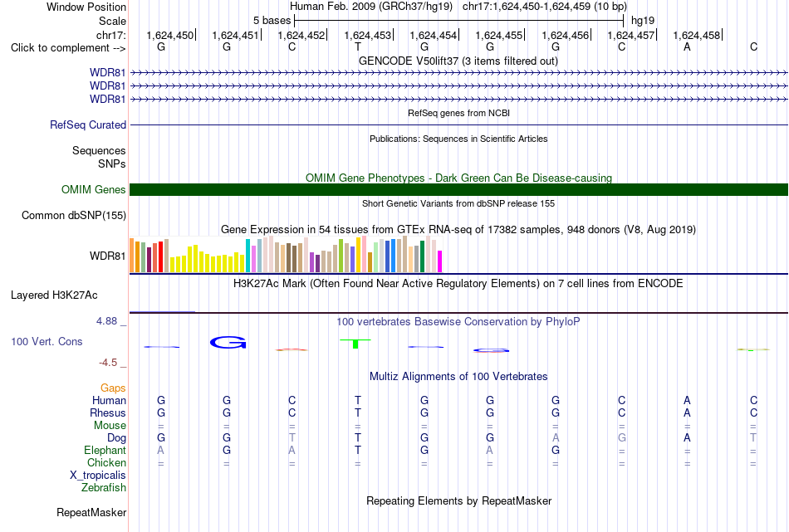The image size is (789, 532).
Task: Click the Multiz Alignments of 100 Vertebrates title
Action: pos(458,376)
